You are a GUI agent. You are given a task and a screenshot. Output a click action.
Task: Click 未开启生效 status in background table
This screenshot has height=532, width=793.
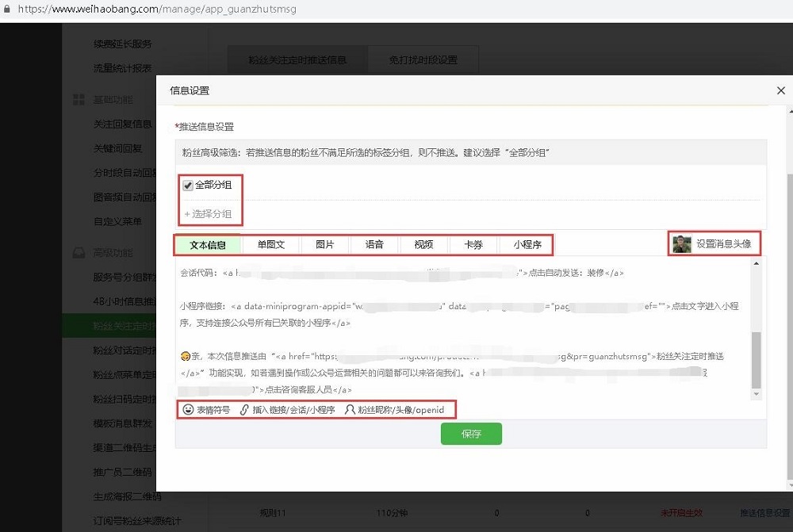[x=681, y=513]
